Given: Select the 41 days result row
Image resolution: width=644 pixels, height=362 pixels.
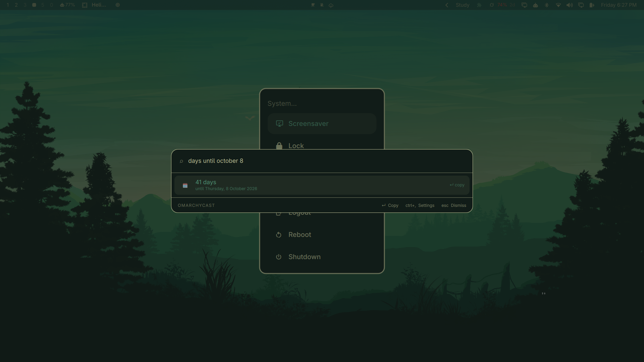Looking at the screenshot, I should coord(322,185).
